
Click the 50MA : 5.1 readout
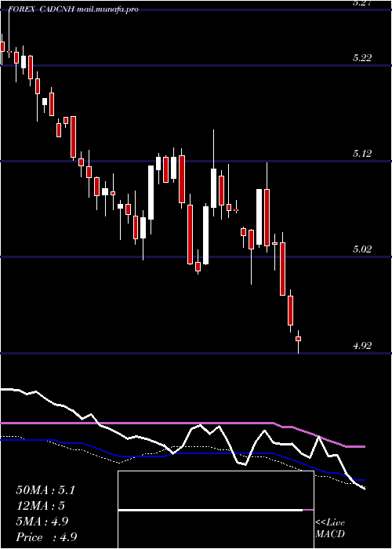click(45, 490)
